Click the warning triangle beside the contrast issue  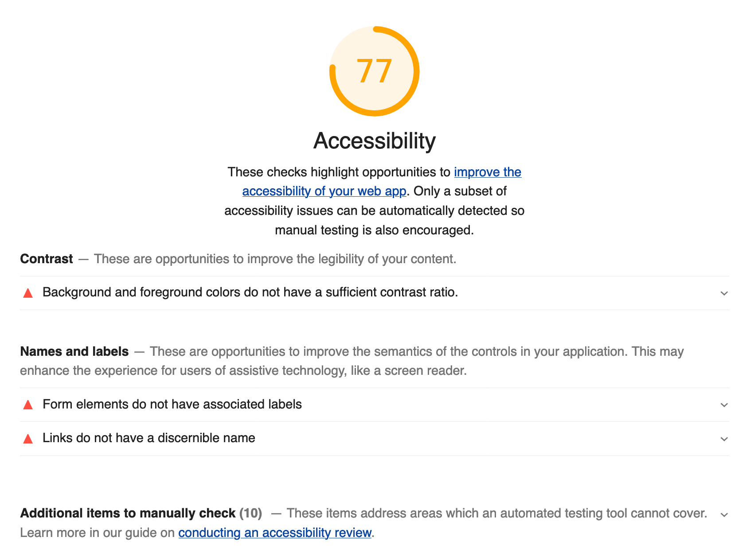[27, 293]
